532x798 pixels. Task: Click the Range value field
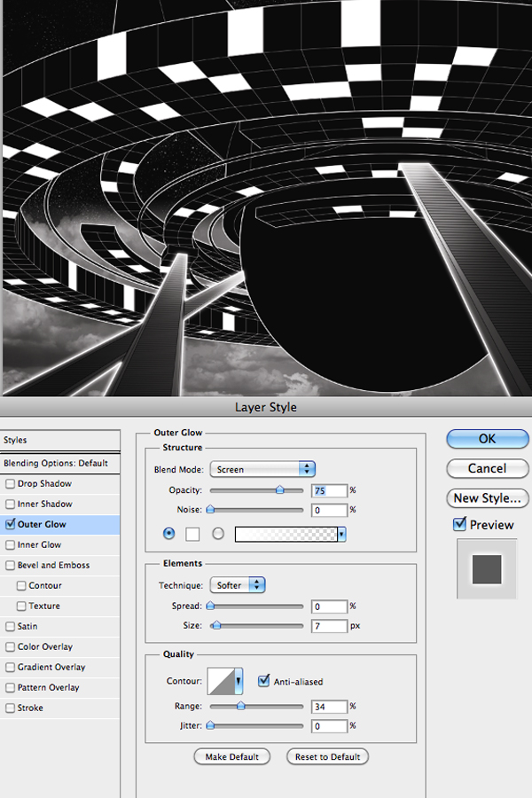(x=329, y=707)
